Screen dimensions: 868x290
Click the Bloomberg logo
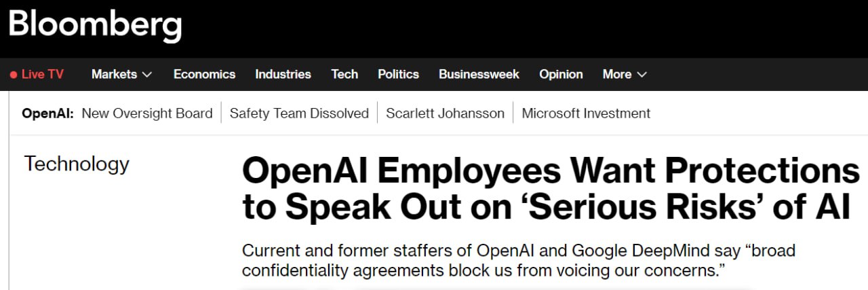click(x=95, y=26)
